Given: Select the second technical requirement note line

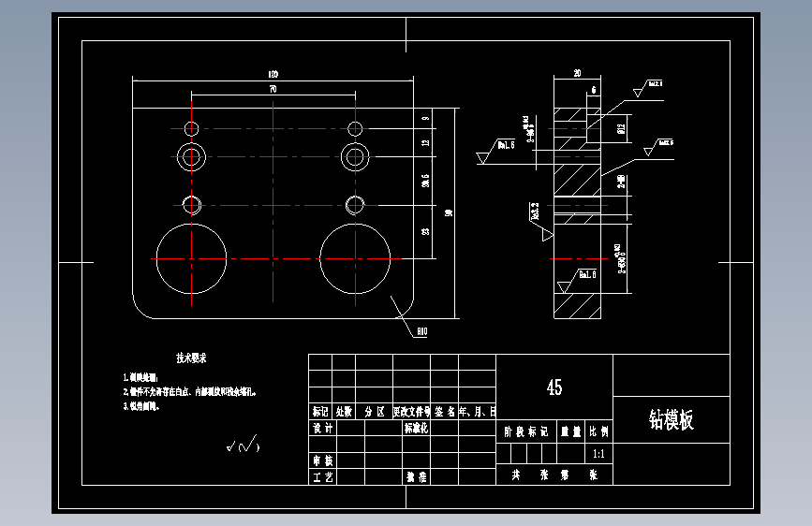Looking at the screenshot, I should pyautogui.click(x=189, y=392).
